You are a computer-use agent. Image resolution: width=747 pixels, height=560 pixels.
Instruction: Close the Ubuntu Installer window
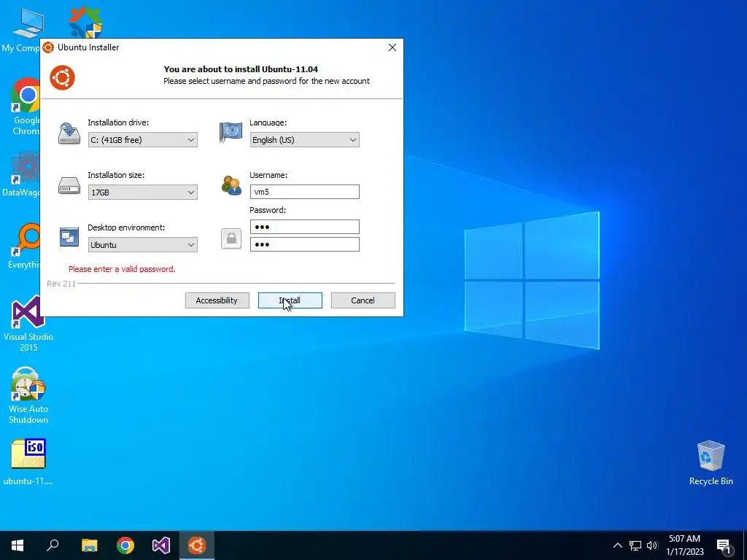point(392,47)
